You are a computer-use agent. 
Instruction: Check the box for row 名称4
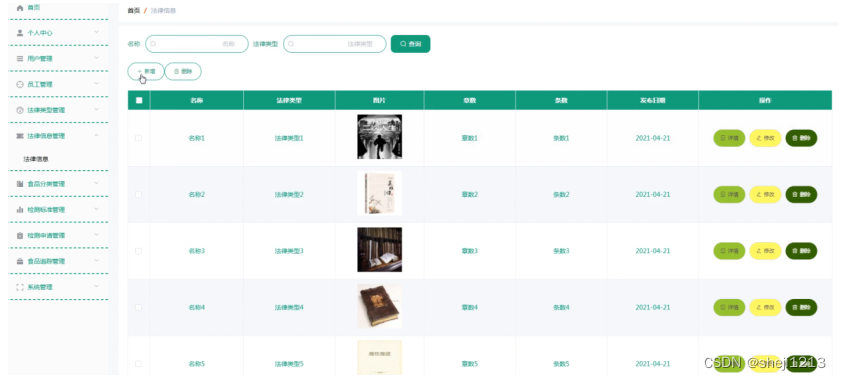(x=138, y=307)
